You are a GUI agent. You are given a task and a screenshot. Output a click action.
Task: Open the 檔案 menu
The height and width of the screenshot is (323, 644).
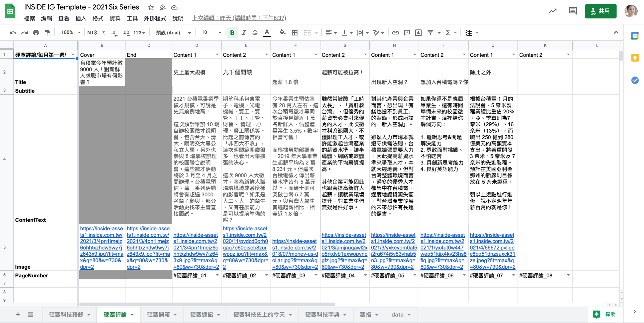click(x=29, y=18)
